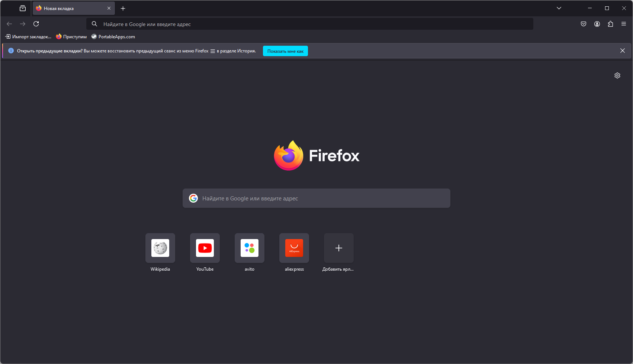Go back one page
633x364 pixels.
(x=9, y=24)
